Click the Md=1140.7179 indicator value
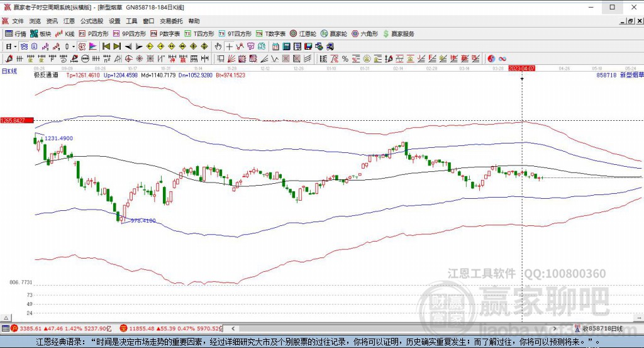 tap(158, 75)
